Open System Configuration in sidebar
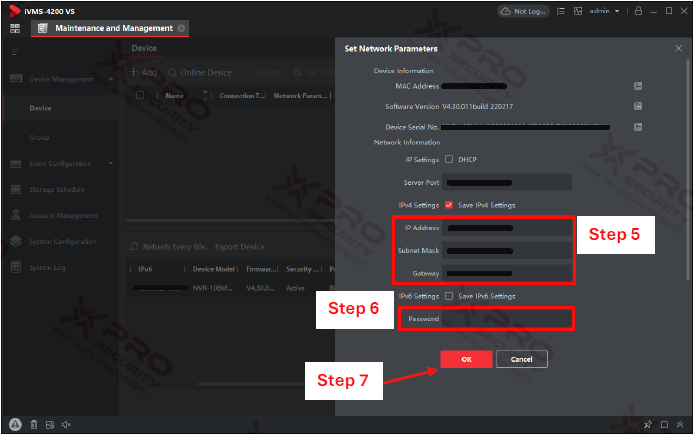Viewport: 694px width, 434px height. [x=61, y=242]
